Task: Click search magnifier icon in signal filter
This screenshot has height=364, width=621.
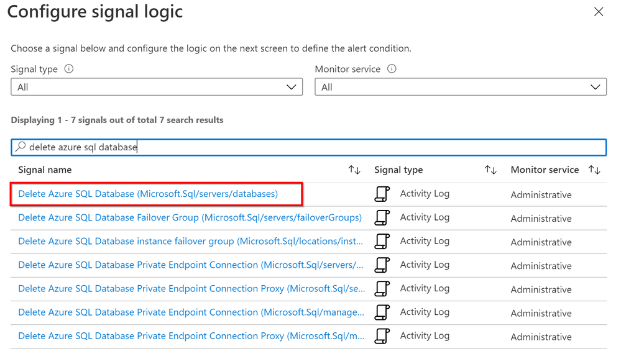Action: [x=21, y=147]
